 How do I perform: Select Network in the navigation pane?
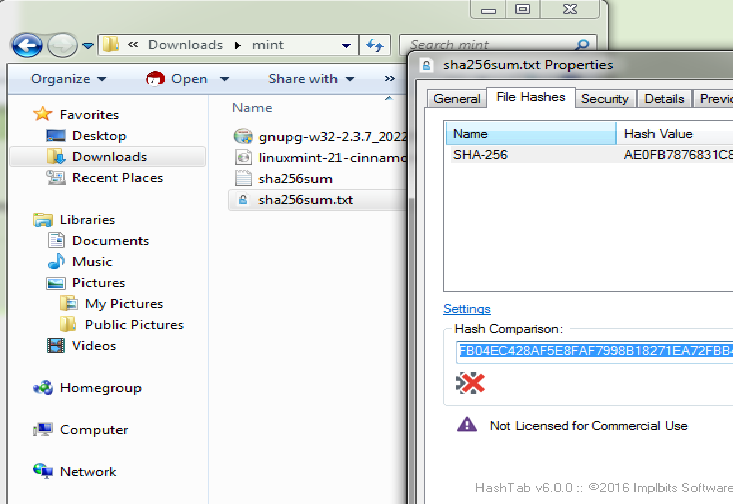(88, 471)
